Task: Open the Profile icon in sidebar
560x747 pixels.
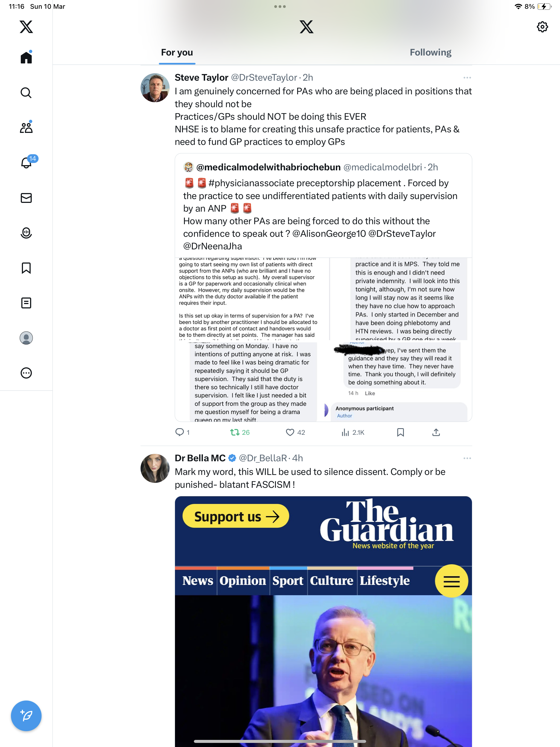Action: click(26, 338)
